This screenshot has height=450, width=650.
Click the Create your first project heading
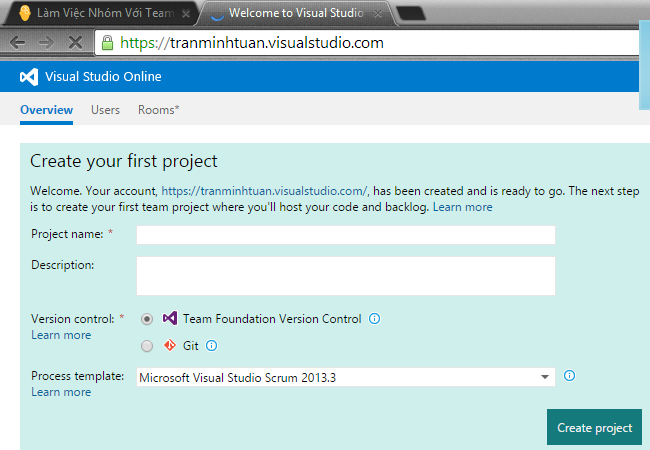[x=124, y=161]
